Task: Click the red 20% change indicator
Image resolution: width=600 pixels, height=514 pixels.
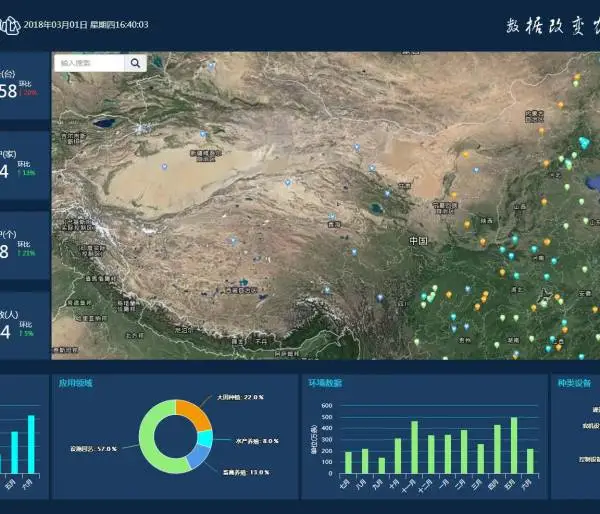Action: [28, 93]
